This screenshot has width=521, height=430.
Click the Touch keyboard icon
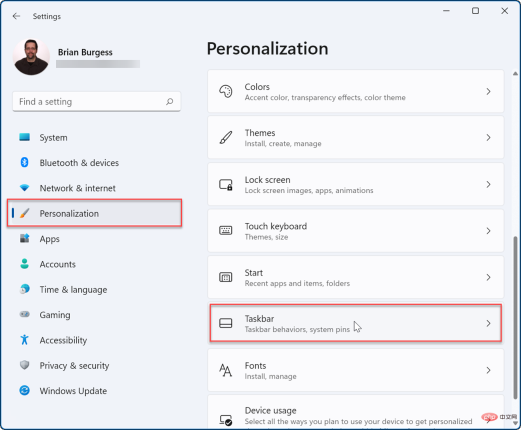coord(226,230)
